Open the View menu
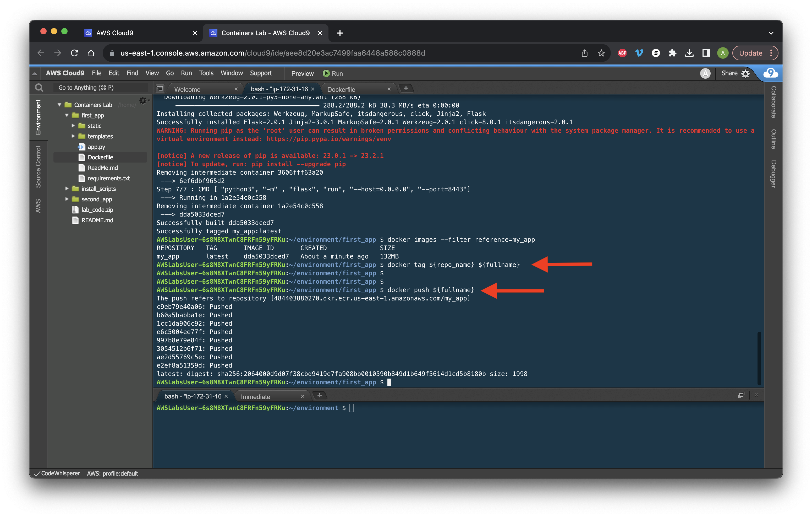The image size is (812, 517). [x=152, y=73]
